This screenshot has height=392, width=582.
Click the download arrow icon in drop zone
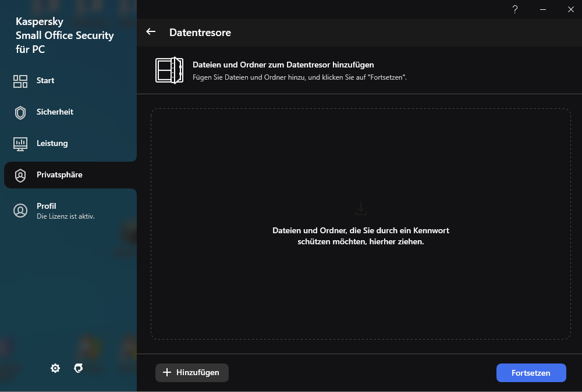tap(361, 208)
